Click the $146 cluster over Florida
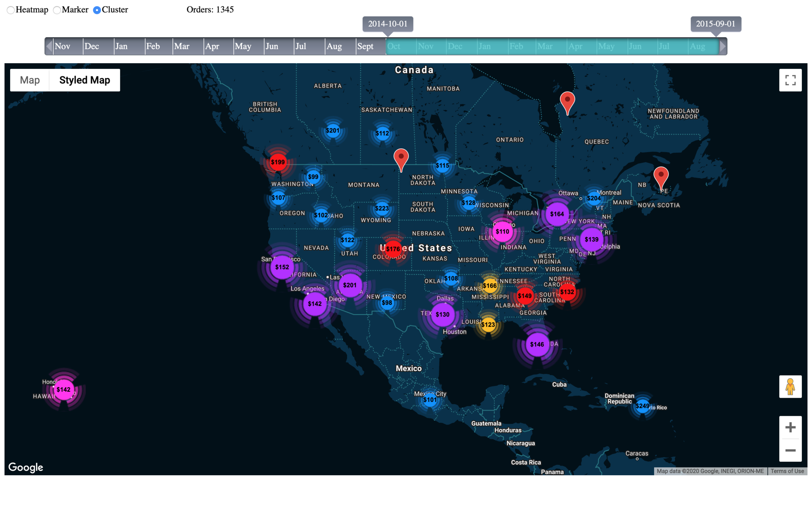This screenshot has width=812, height=508. click(537, 344)
